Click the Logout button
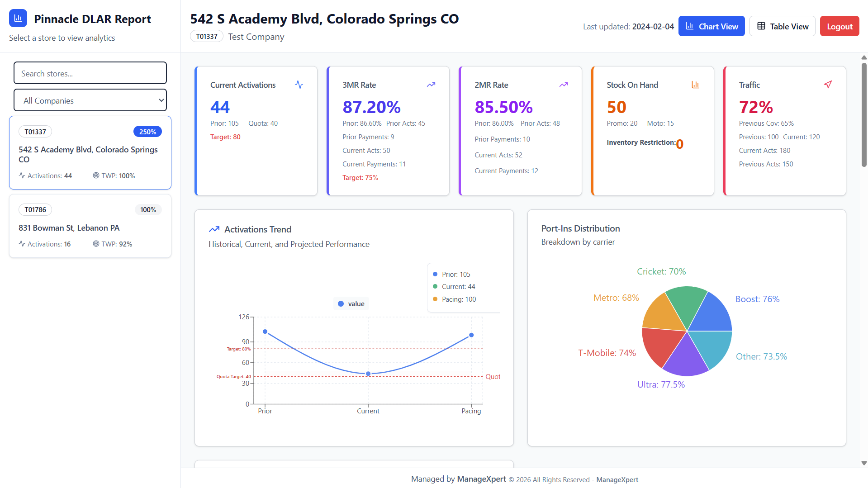The width and height of the screenshot is (868, 488). click(x=839, y=26)
